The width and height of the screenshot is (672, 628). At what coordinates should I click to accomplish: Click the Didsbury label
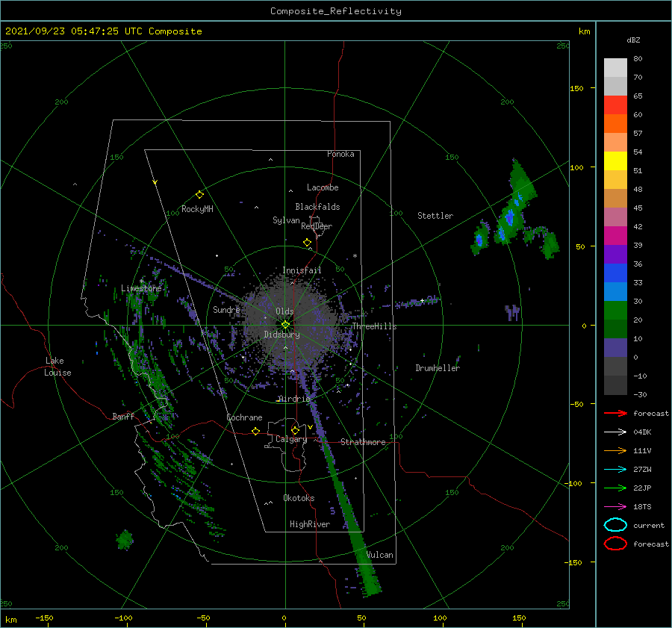click(x=281, y=335)
